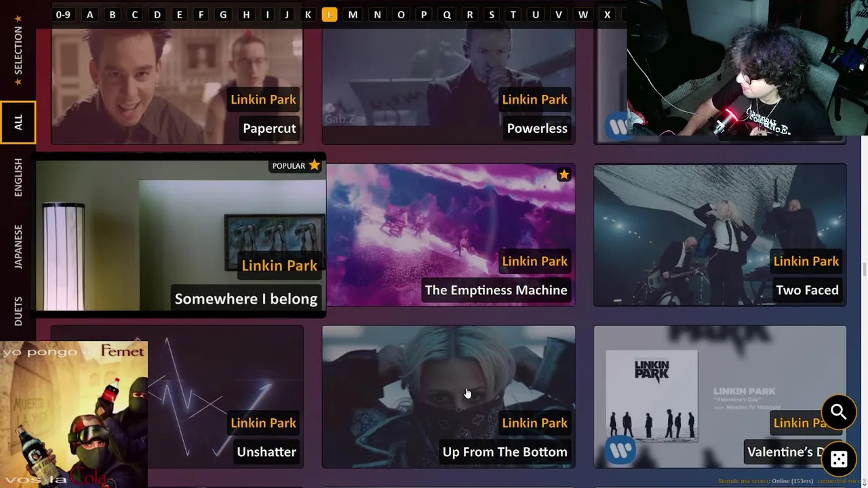Jump to letter W
868x488 pixels.
583,14
